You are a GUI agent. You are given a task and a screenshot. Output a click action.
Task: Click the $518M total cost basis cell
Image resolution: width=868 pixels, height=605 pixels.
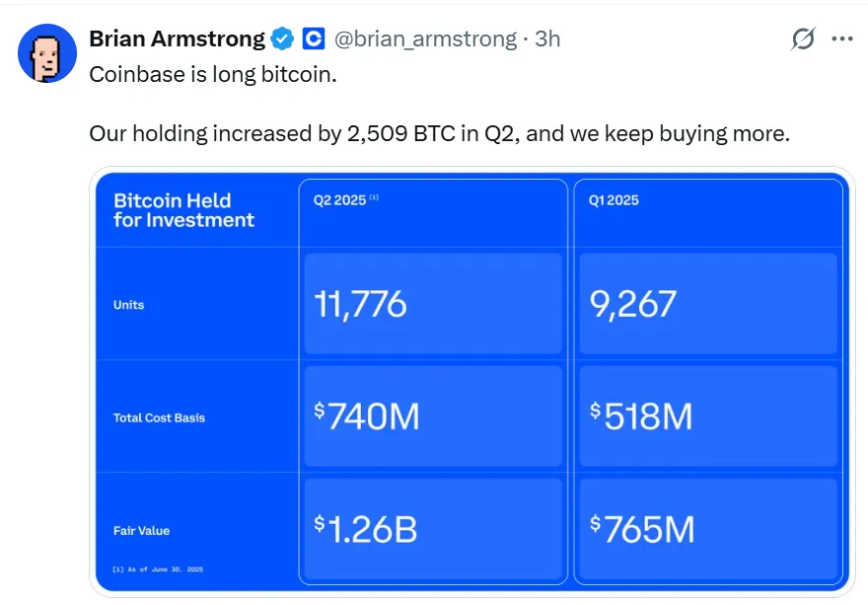pyautogui.click(x=707, y=416)
